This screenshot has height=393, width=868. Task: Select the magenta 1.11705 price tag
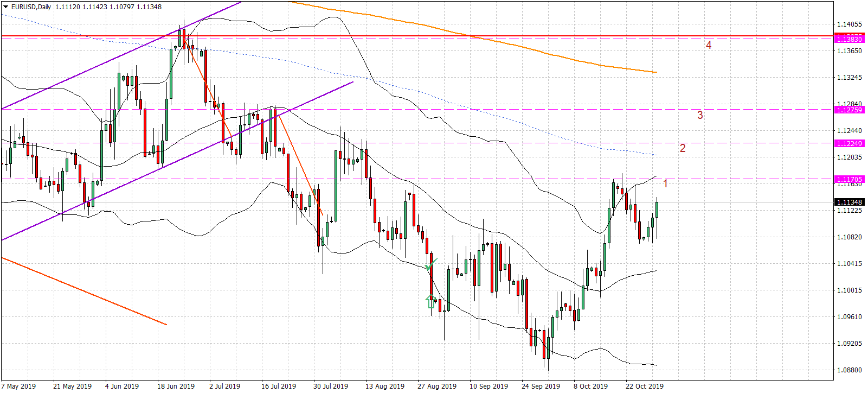pyautogui.click(x=850, y=179)
